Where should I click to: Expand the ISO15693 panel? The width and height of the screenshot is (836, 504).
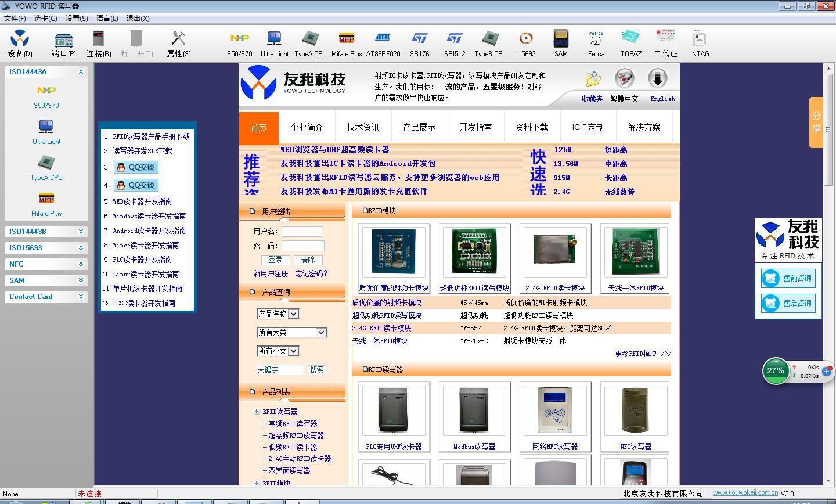(81, 248)
